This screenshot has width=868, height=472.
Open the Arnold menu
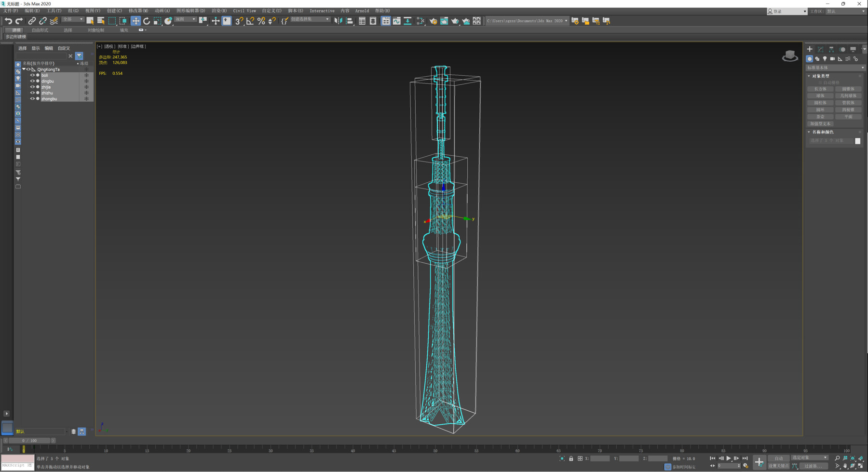pos(362,11)
